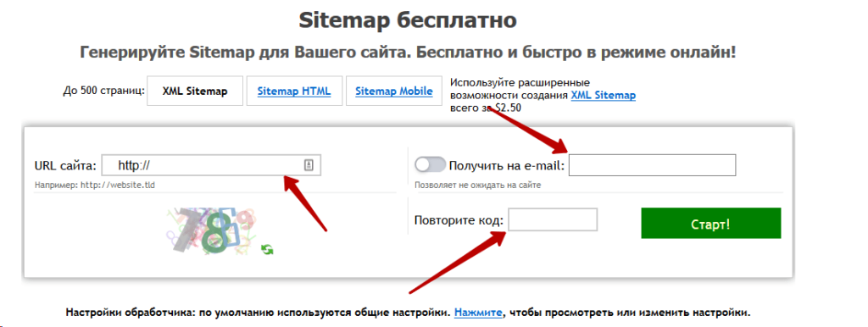Click the green Старт! button
868x327 pixels.
pyautogui.click(x=711, y=223)
